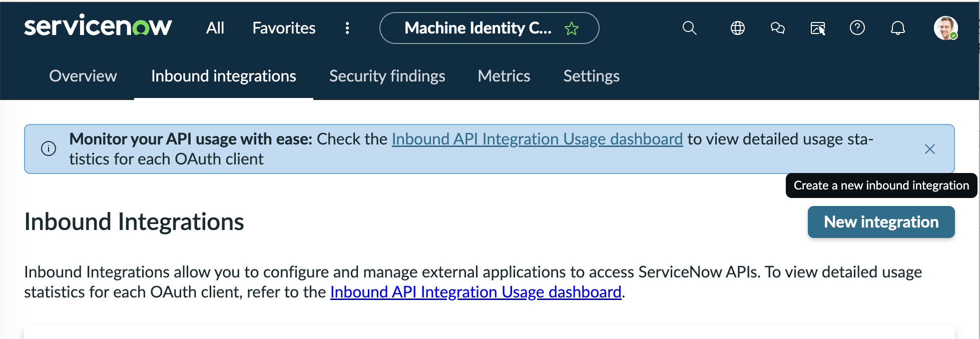Click the Machine Identity Console title pill

coord(489,28)
